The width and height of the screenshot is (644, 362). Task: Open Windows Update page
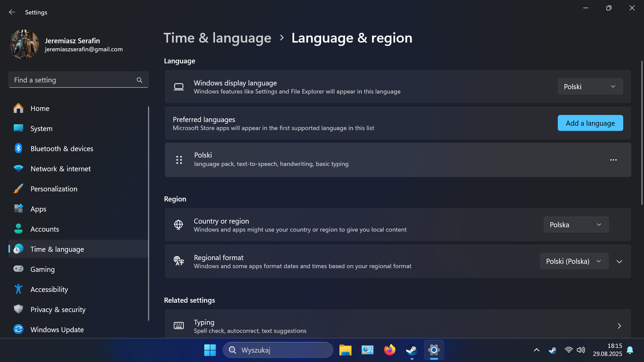tap(57, 329)
